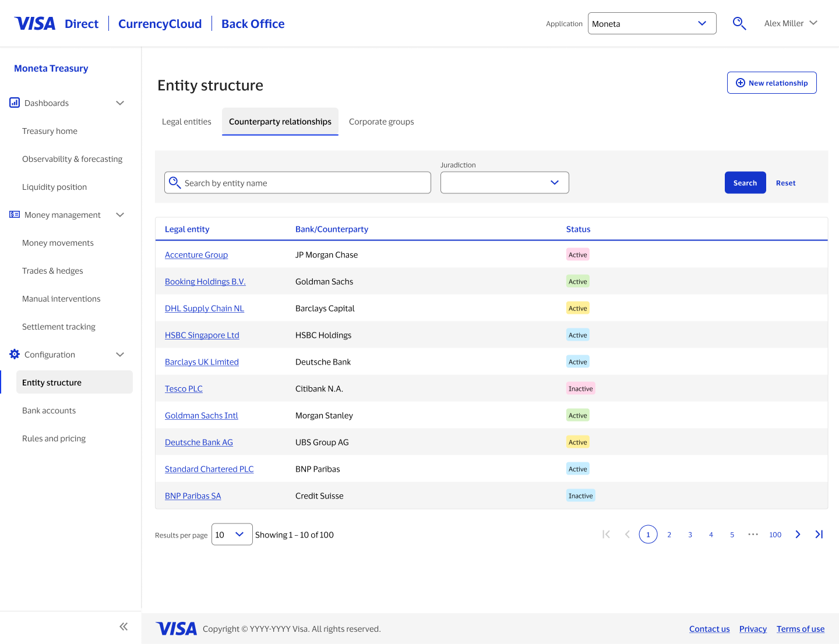This screenshot has width=839, height=644.
Task: Go to results page 100
Action: 775,535
